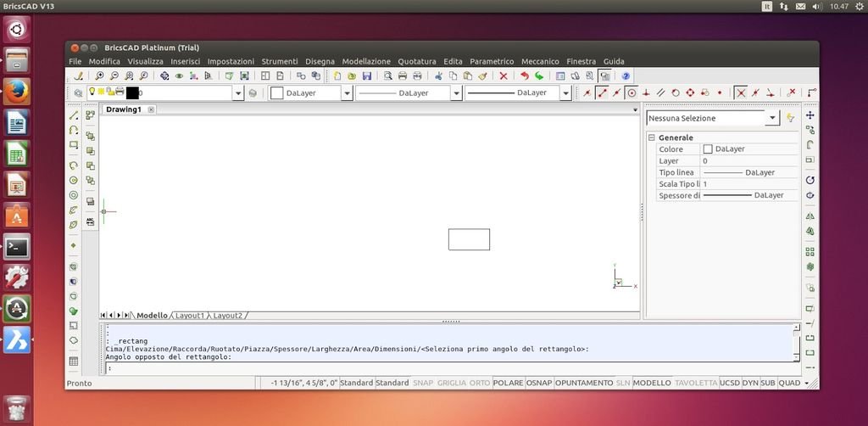The image size is (868, 426).
Task: Toggle ORTO mode in status bar
Action: [479, 383]
